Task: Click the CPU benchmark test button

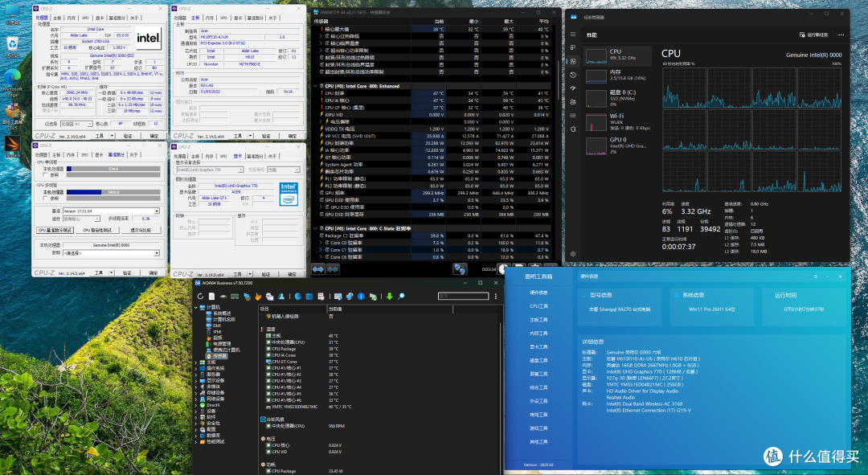Action: point(55,231)
